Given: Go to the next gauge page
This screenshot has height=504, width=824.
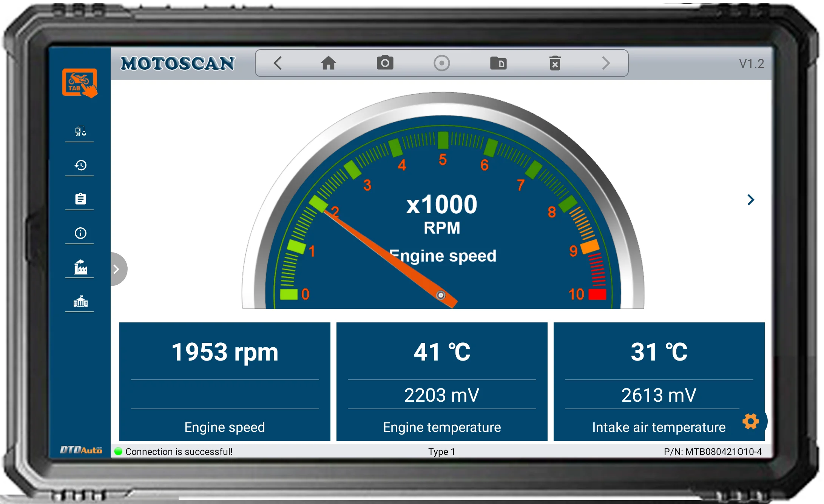Looking at the screenshot, I should (x=750, y=200).
